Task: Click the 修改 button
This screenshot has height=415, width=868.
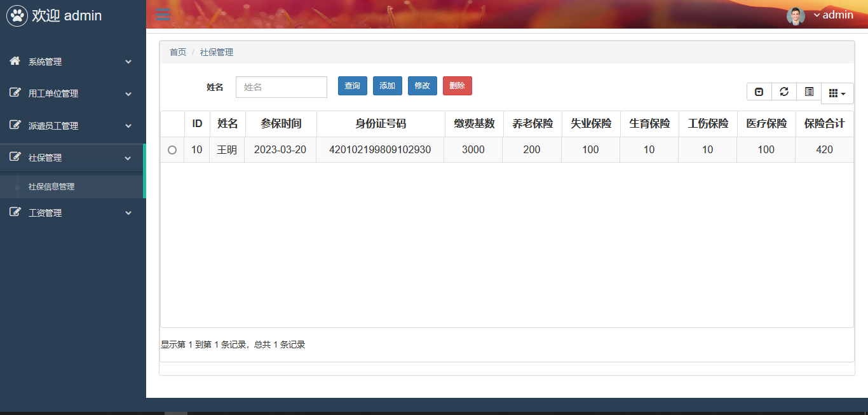Action: click(x=423, y=86)
